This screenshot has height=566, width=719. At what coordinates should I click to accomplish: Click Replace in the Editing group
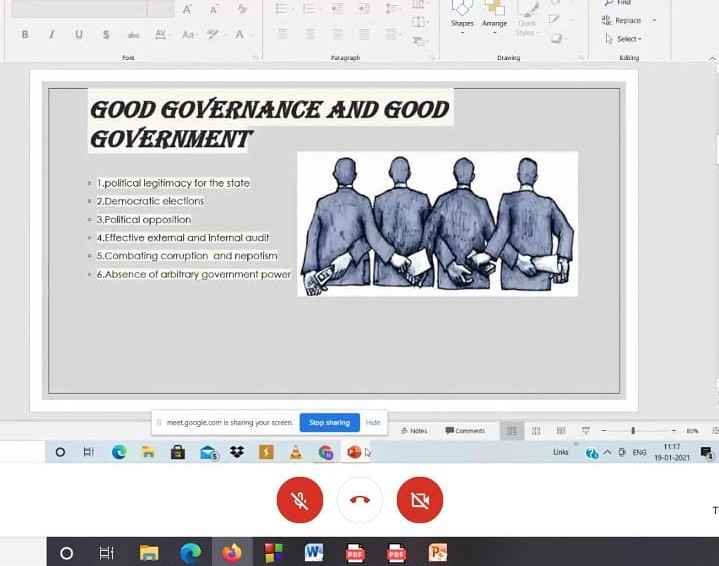[x=628, y=20]
